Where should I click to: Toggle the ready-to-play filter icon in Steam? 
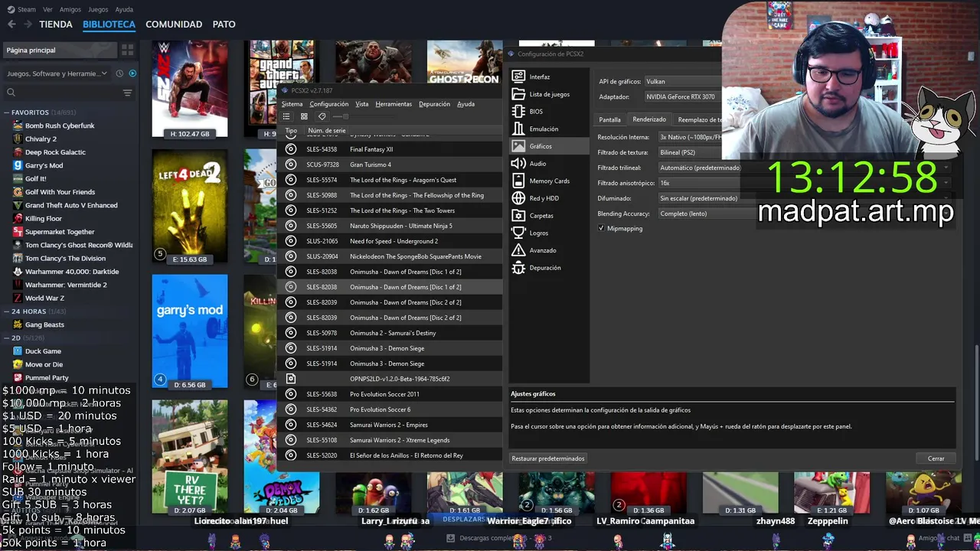coord(132,73)
